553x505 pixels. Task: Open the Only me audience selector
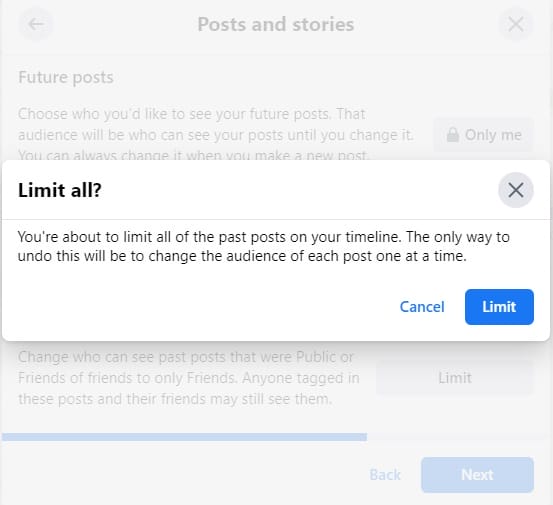(x=484, y=135)
